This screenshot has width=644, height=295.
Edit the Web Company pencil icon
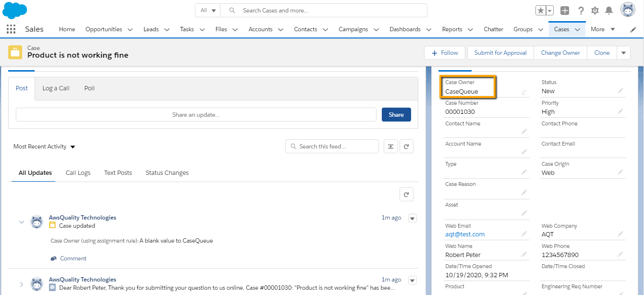coord(620,234)
